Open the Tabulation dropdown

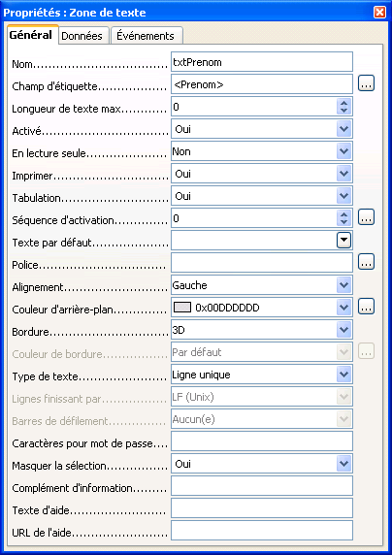point(343,196)
